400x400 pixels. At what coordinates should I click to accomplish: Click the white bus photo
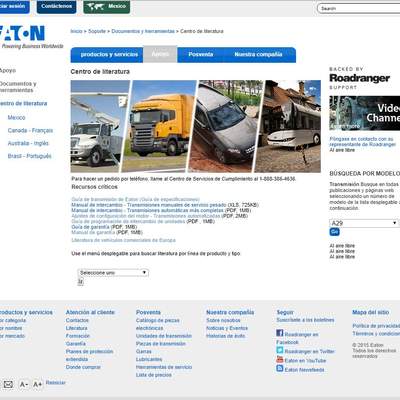point(288,126)
